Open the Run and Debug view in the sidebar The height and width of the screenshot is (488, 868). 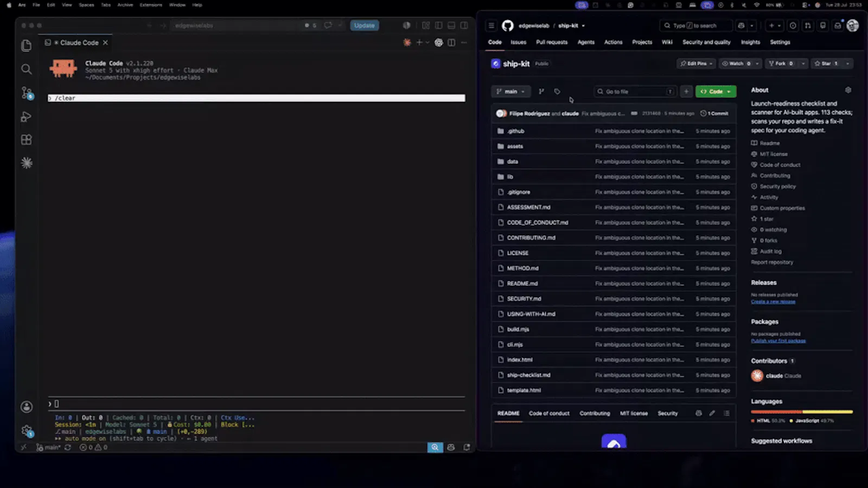[26, 117]
